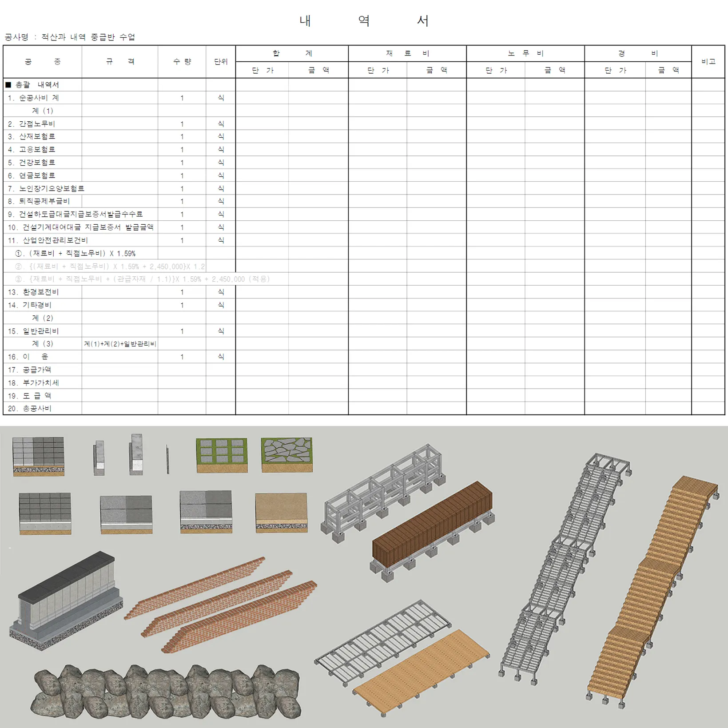The height and width of the screenshot is (728, 728).
Task: Select row '16. 이 윤'
Action: click(x=364, y=357)
